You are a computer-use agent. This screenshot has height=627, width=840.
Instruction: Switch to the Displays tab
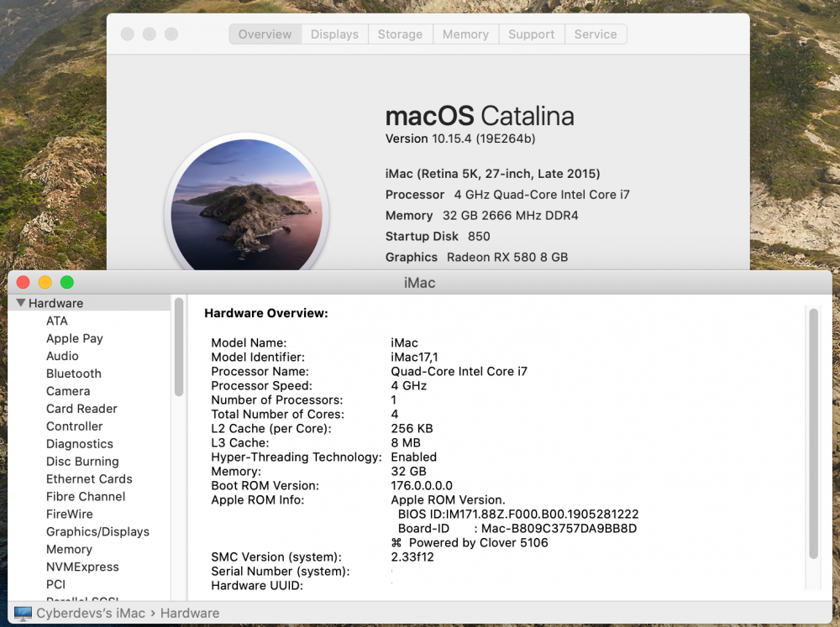334,34
